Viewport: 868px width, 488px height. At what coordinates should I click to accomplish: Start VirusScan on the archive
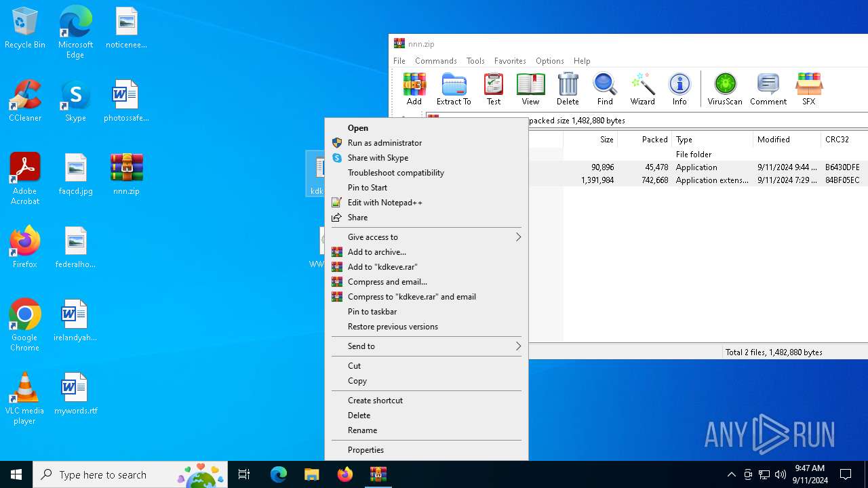pos(725,89)
